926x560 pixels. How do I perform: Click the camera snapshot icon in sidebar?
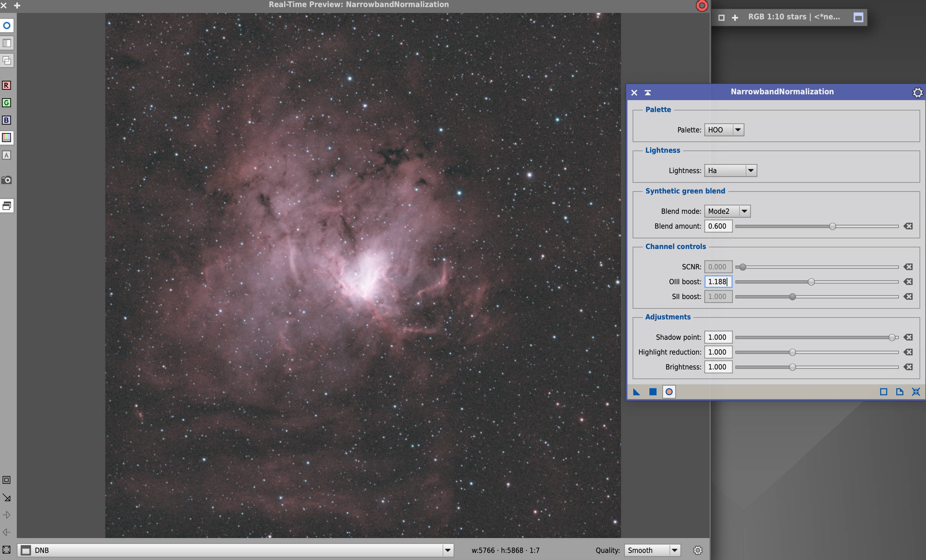tap(6, 180)
